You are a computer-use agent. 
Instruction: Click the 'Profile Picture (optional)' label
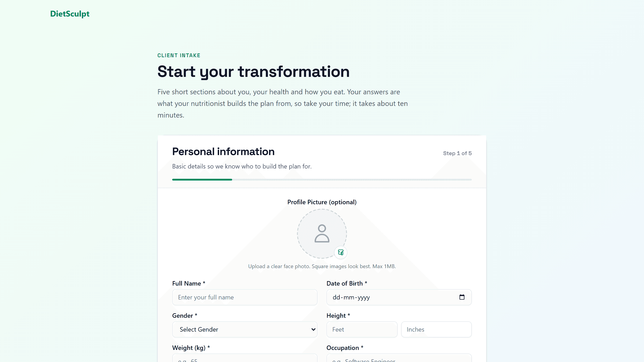[x=322, y=202]
